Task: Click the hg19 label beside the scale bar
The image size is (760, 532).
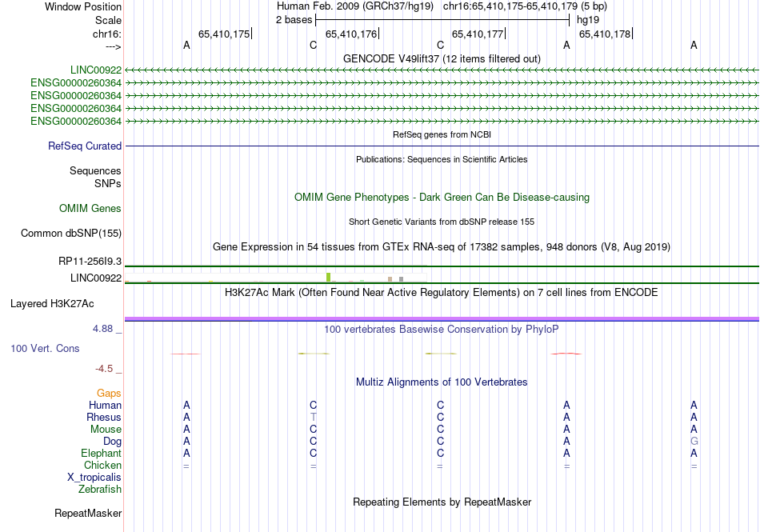Action: tap(588, 20)
